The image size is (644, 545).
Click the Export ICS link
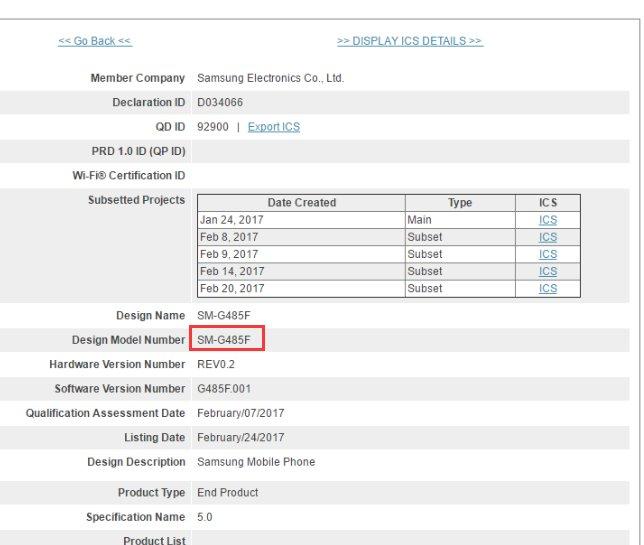pyautogui.click(x=274, y=127)
